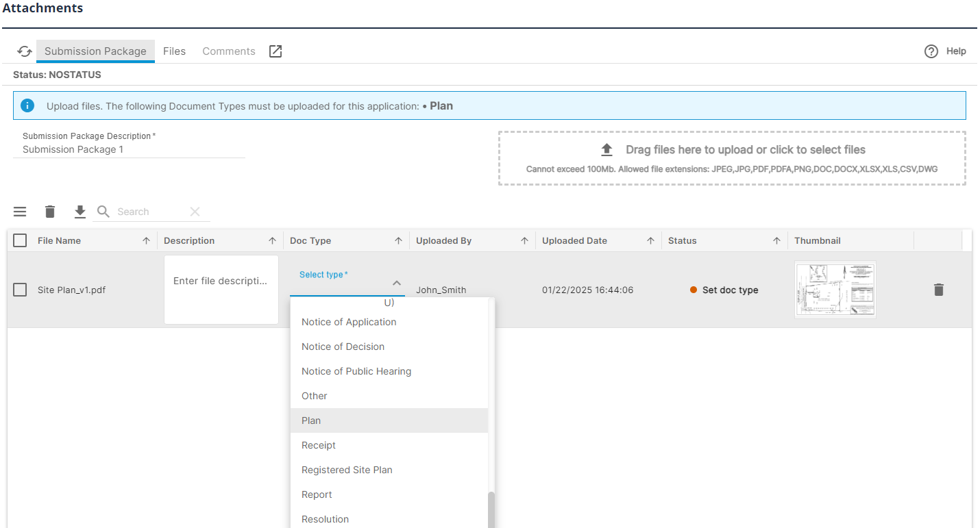Pick Notice of Decision option
980x528 pixels.
[x=343, y=347]
